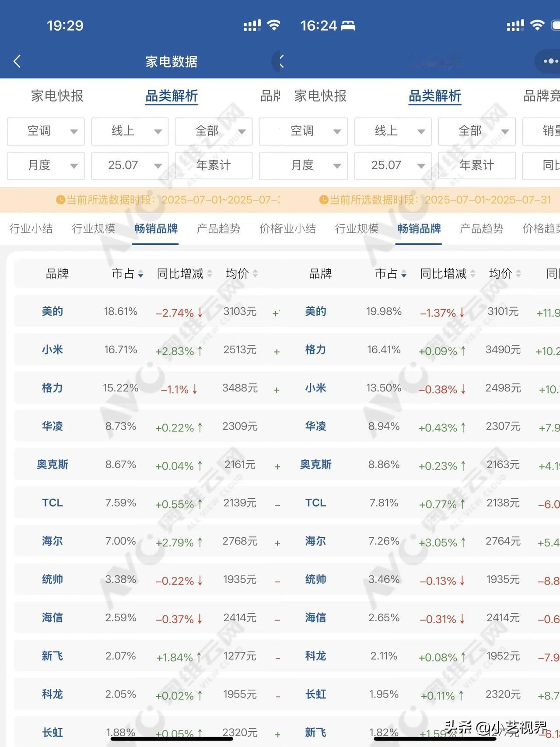Screen dimensions: 560x747
Task: Tap the cellular signal icon in the 19:29 status bar
Action: [x=252, y=25]
